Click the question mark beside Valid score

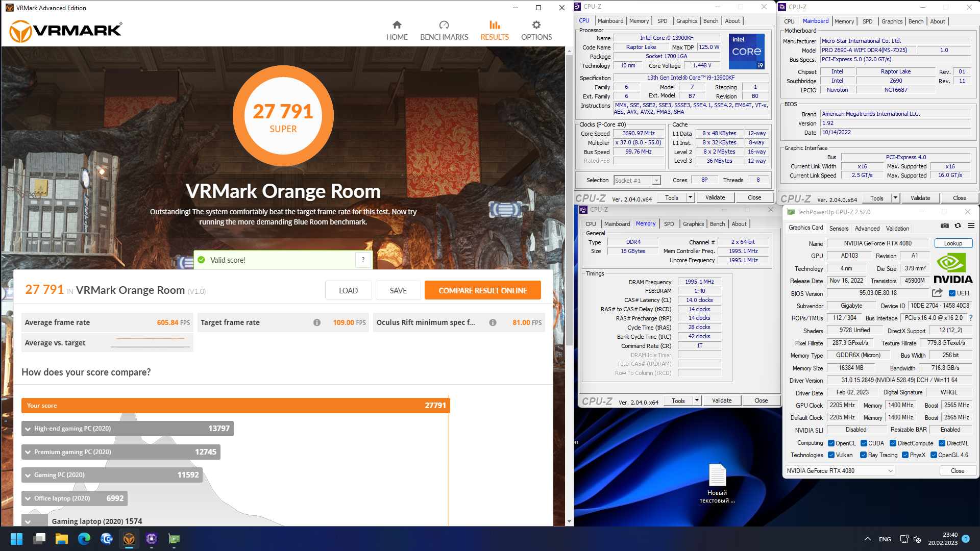(x=363, y=260)
